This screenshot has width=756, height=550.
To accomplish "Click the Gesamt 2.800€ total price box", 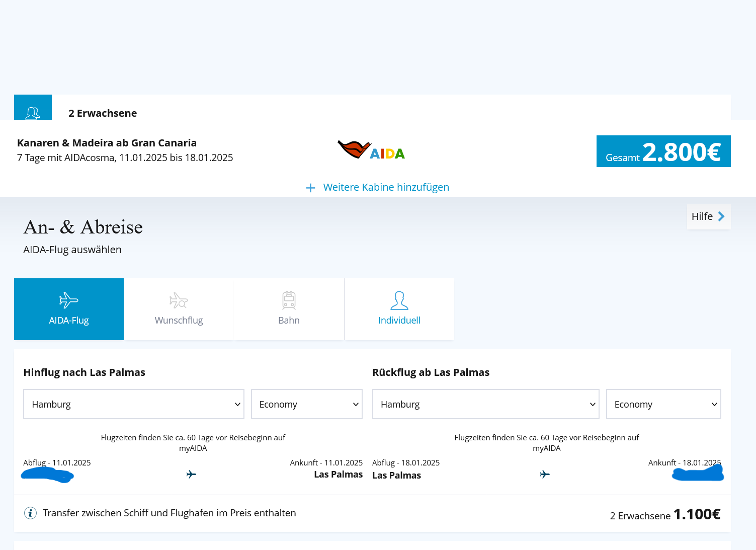I will coord(663,151).
